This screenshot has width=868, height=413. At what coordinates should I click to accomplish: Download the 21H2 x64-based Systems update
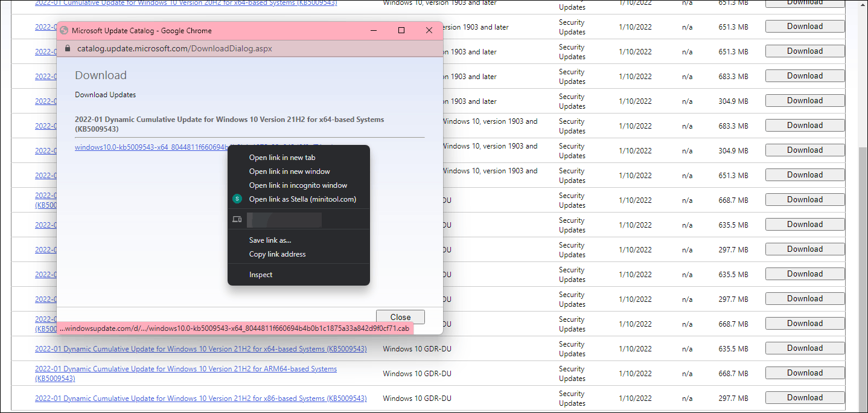805,348
